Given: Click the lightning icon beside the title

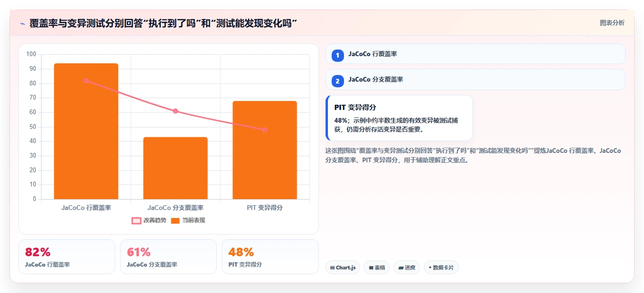Looking at the screenshot, I should 22,24.
